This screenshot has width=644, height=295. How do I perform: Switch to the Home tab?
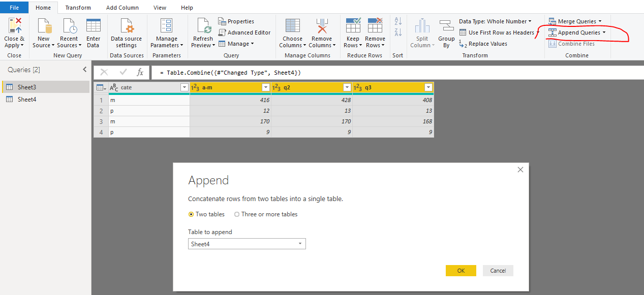click(x=43, y=8)
